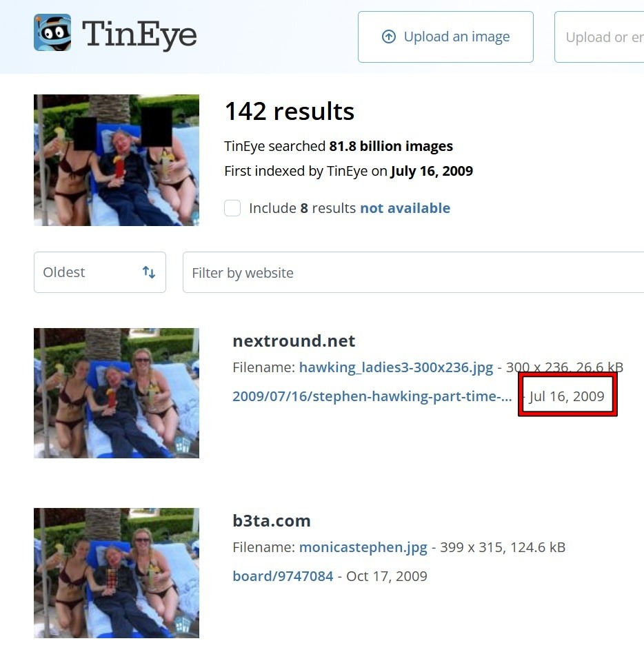Focus the Upload or enter URL field
The height and width of the screenshot is (652, 644).
[599, 37]
